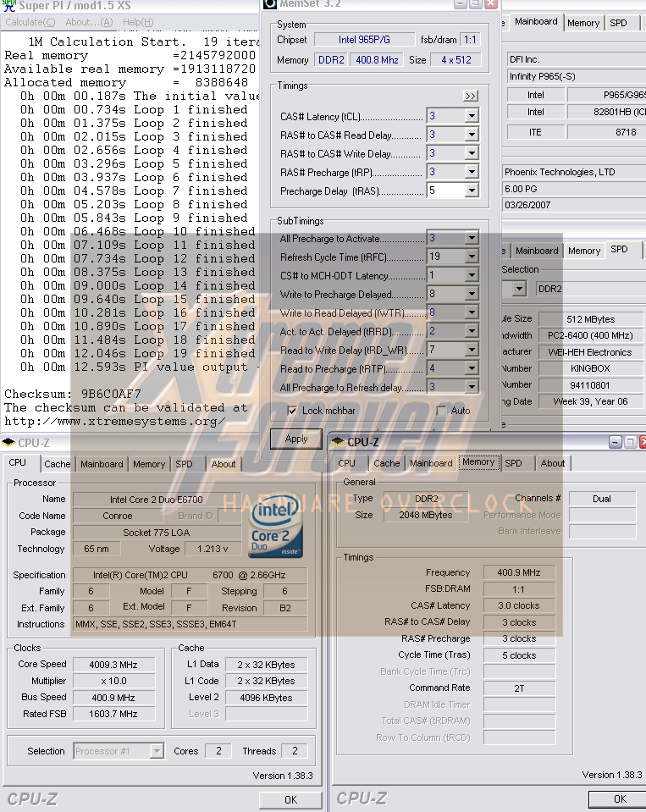Open the About menu in Super PI
The width and height of the screenshot is (646, 812).
[x=89, y=22]
